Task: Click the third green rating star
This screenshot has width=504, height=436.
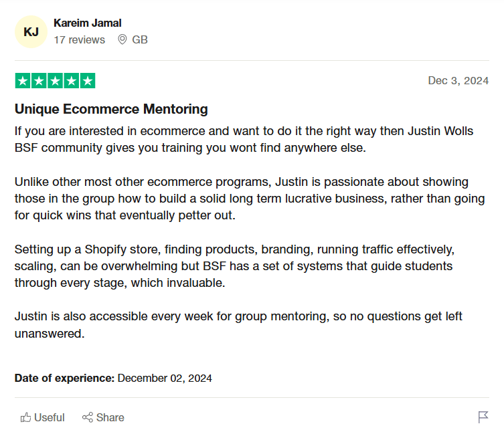Action: (x=56, y=81)
